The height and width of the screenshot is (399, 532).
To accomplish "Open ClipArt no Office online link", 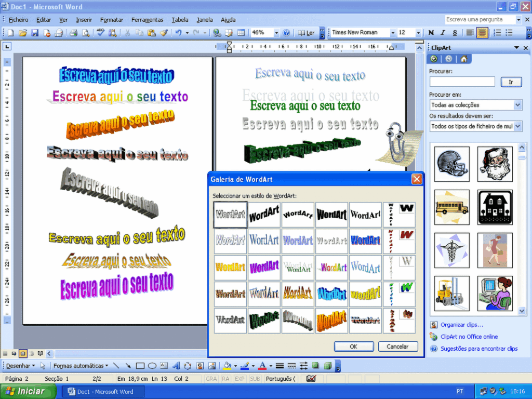I will point(469,337).
